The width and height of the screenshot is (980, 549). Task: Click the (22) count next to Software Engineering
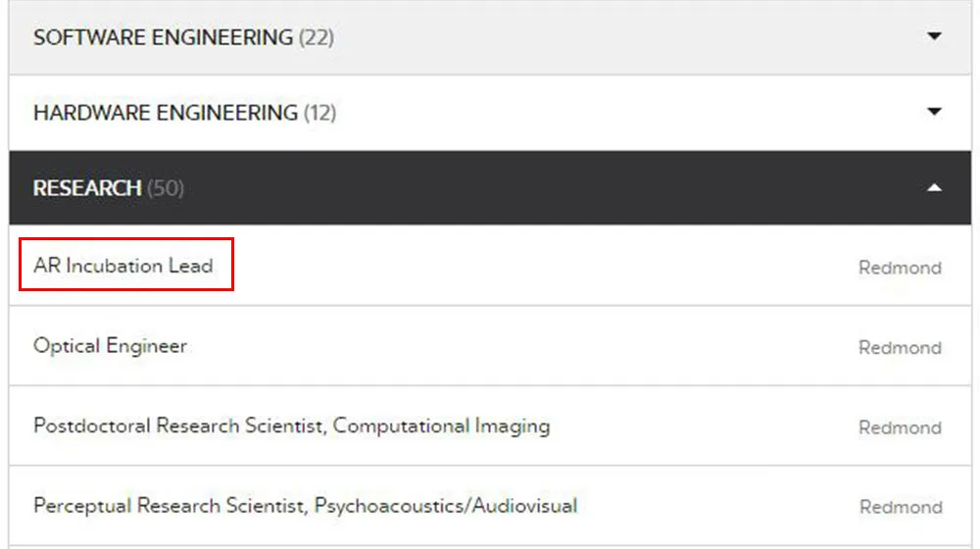[x=317, y=37]
